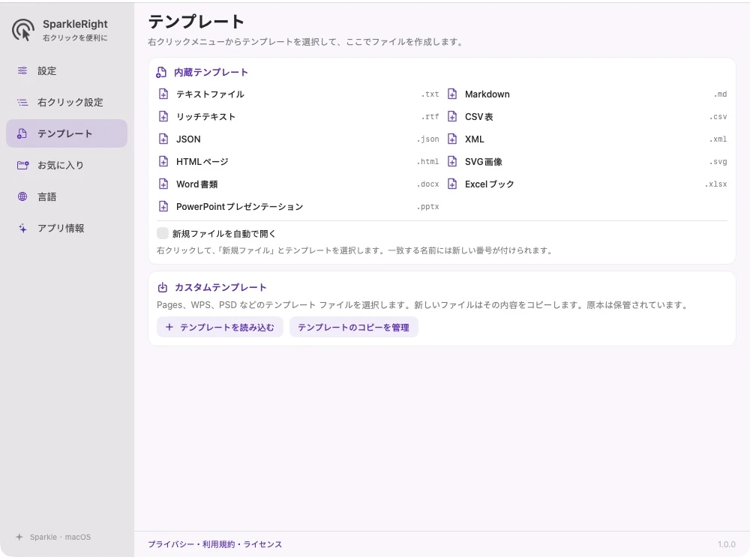Click the .txt extension text

pos(430,94)
